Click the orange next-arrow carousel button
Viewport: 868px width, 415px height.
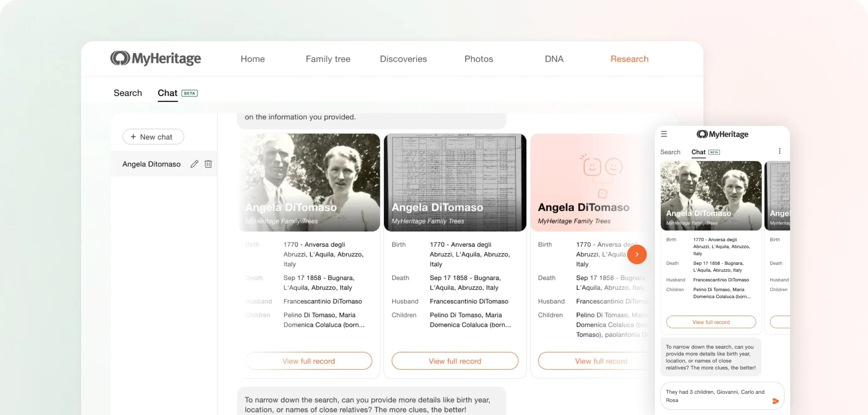(x=637, y=254)
